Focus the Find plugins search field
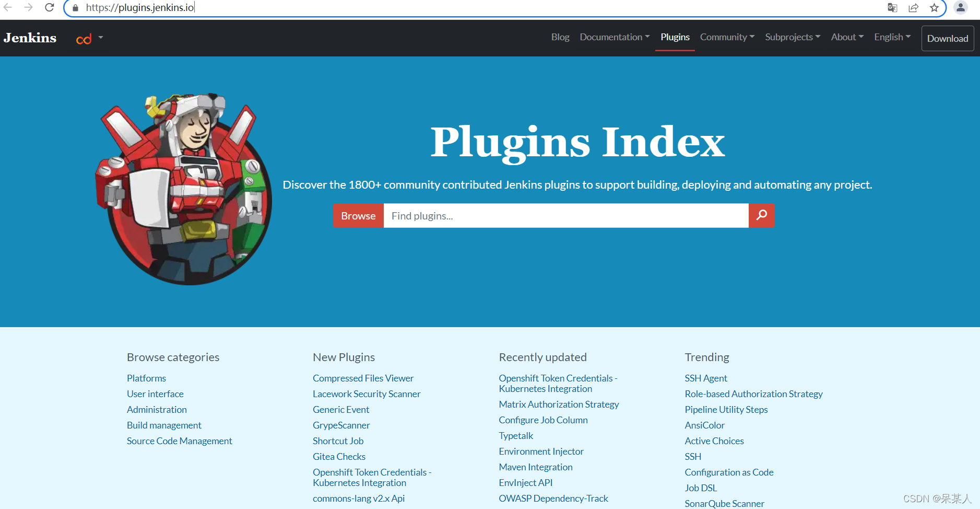Image resolution: width=980 pixels, height=509 pixels. coord(566,215)
